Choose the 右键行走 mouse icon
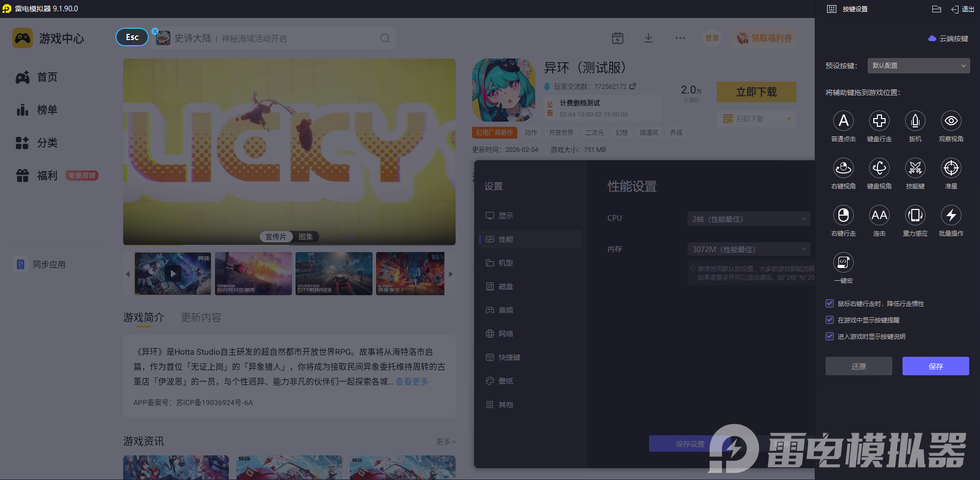This screenshot has height=480, width=980. click(844, 215)
